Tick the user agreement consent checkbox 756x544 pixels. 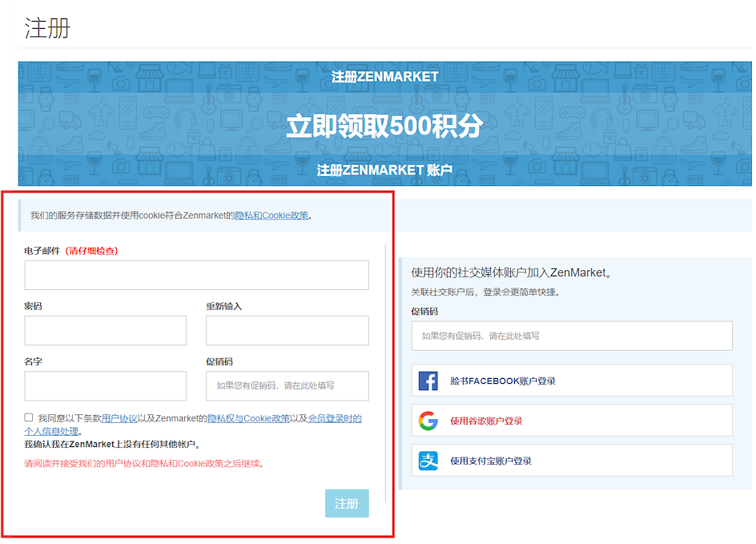click(29, 417)
